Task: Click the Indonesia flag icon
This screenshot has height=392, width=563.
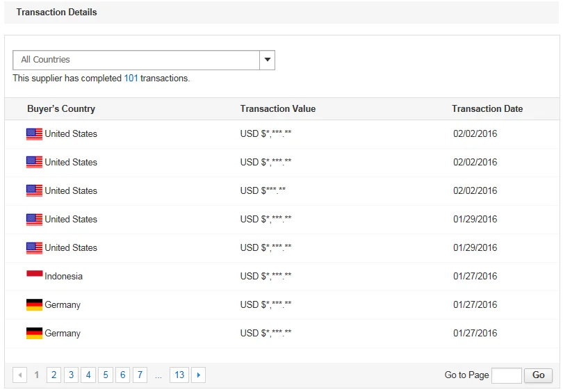Action: pos(34,276)
